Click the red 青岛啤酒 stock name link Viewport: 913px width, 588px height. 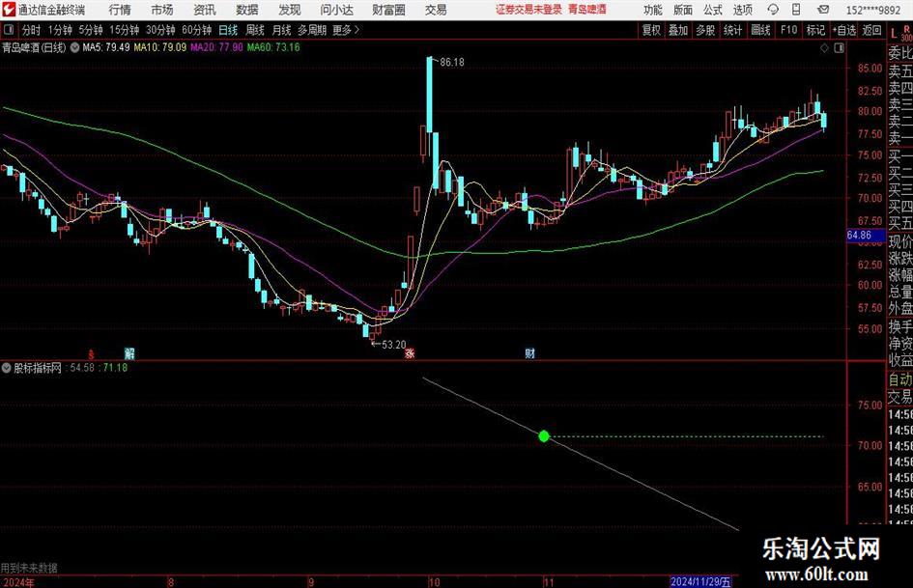[x=587, y=10]
